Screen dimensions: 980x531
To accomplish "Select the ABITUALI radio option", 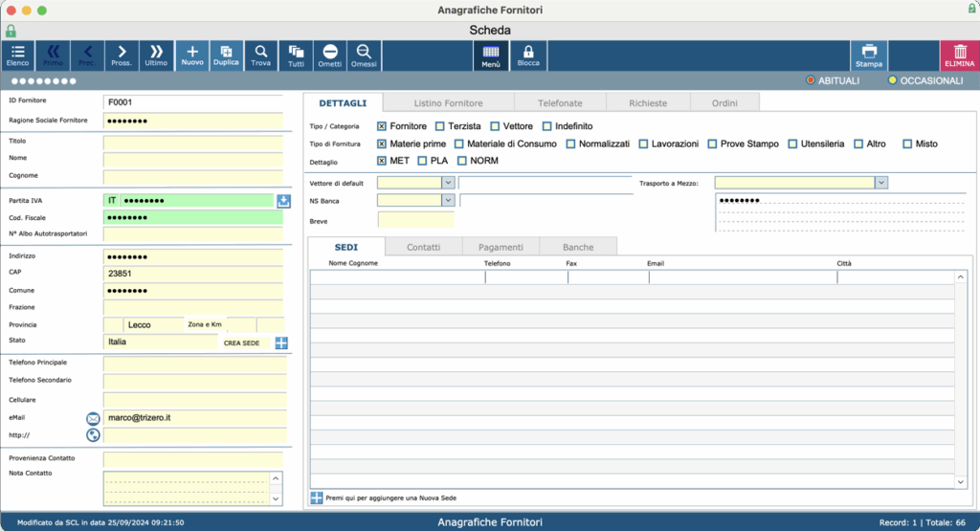I will tap(811, 80).
